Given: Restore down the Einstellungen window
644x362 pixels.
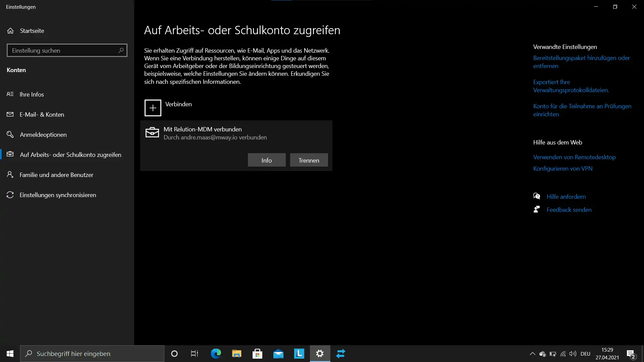Looking at the screenshot, I should (x=615, y=7).
